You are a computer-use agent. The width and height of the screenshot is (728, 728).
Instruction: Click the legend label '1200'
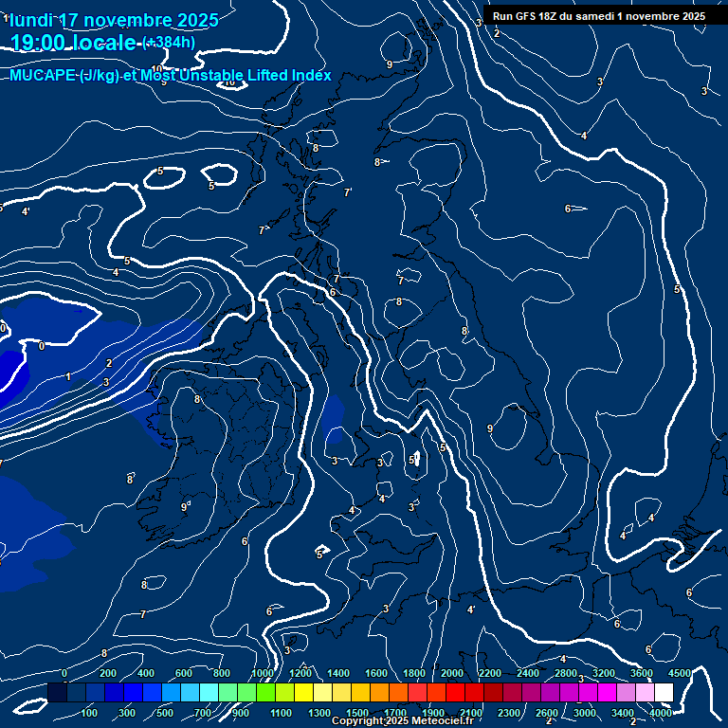coord(300,673)
